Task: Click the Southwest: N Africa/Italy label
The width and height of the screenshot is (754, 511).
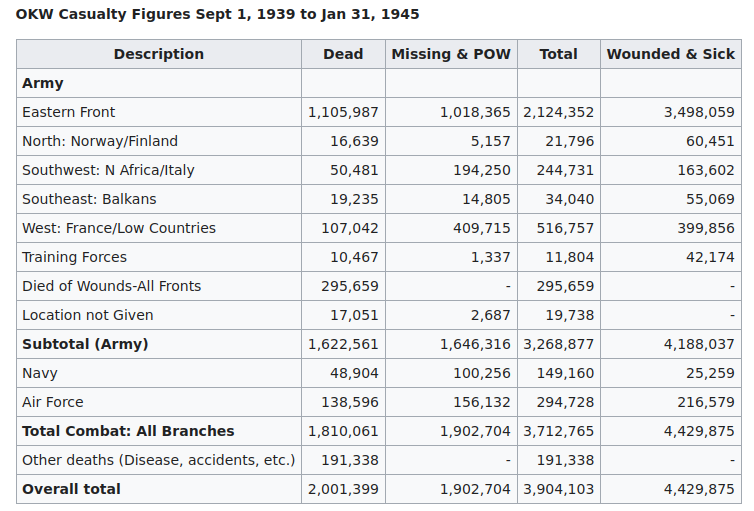Action: tap(108, 170)
